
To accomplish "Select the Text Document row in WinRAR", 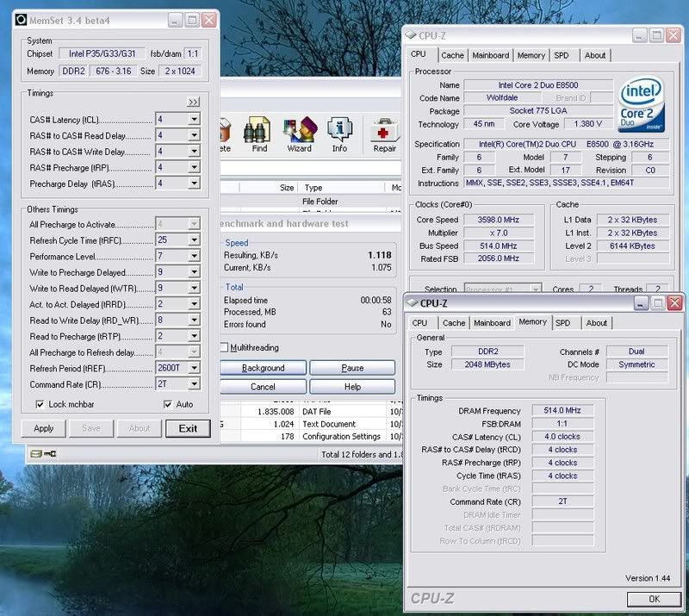I will pos(310,424).
